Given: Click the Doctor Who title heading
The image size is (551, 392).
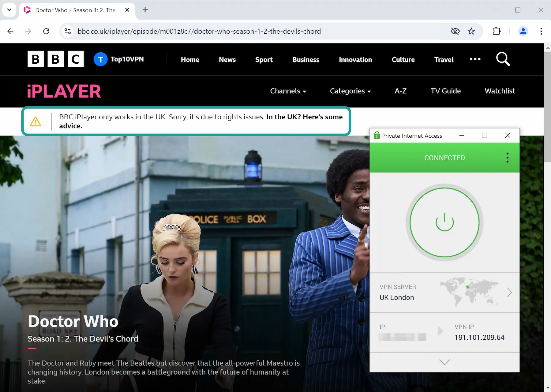Looking at the screenshot, I should pos(73,321).
